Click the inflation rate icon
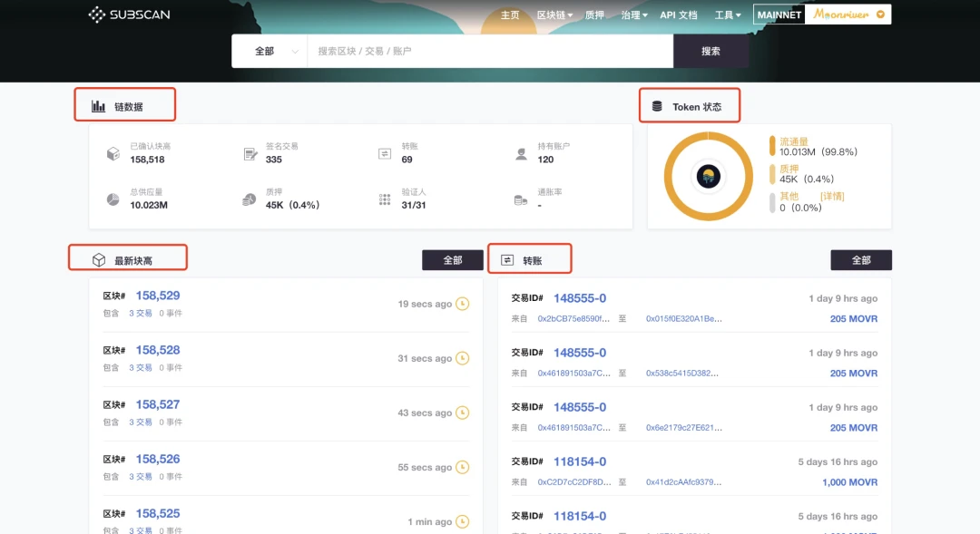980x534 pixels. tap(521, 199)
